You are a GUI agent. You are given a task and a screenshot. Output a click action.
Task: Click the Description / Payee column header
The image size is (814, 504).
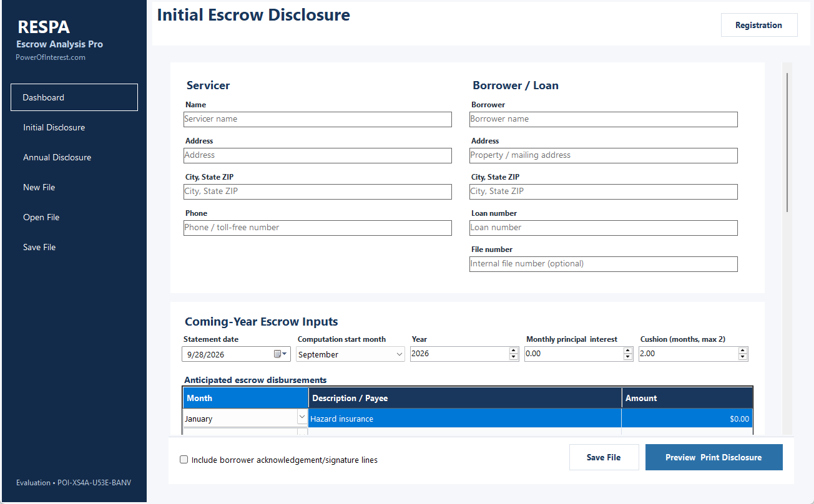tap(466, 398)
